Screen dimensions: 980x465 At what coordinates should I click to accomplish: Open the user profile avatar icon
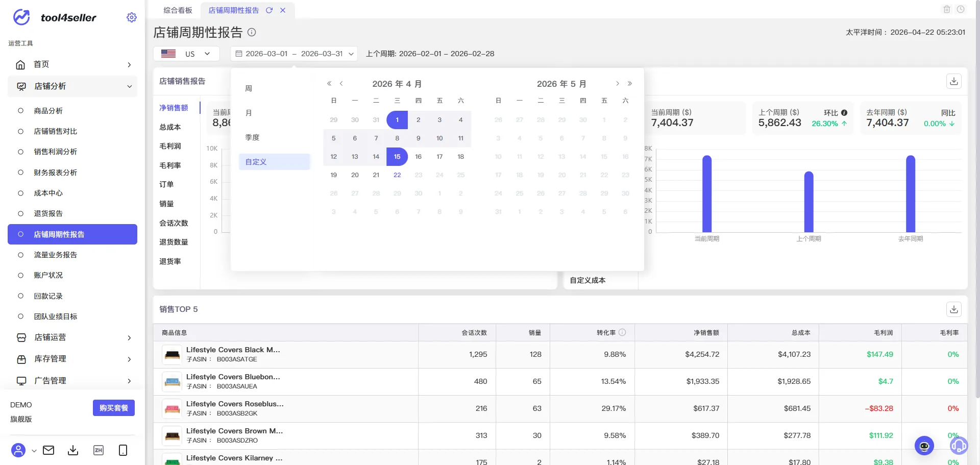[18, 450]
